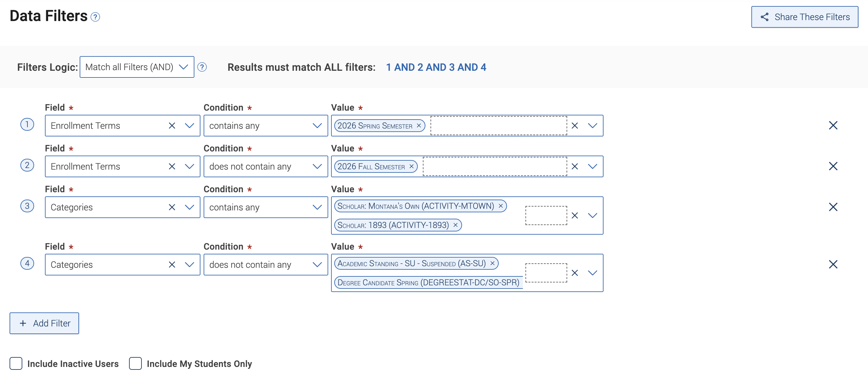Expand value dropdown arrow in filter 4
Viewport: 868px width, 380px height.
592,273
